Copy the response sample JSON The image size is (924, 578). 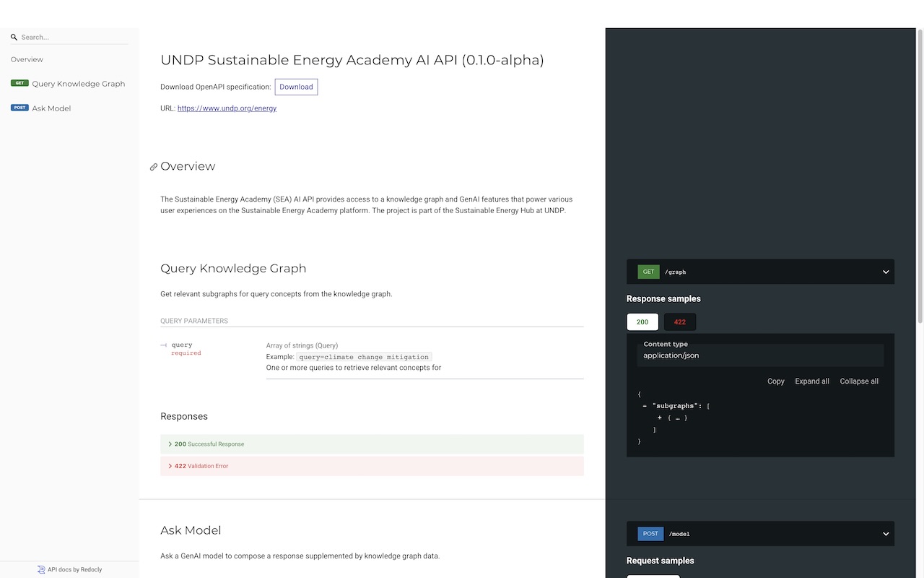coord(776,381)
